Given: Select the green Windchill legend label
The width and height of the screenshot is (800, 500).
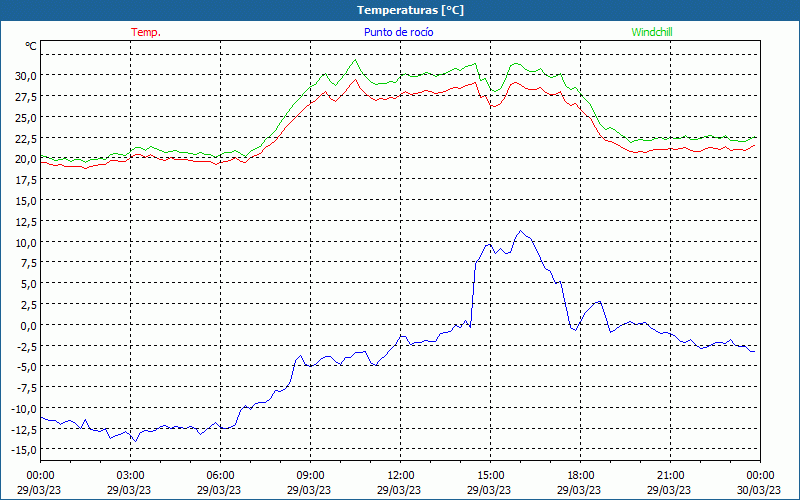Looking at the screenshot, I should pyautogui.click(x=652, y=32).
